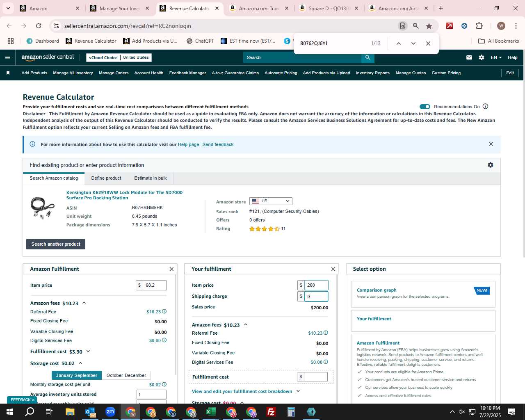The image size is (525, 420).
Task: Close the Your fulfillment panel
Action: point(333,269)
